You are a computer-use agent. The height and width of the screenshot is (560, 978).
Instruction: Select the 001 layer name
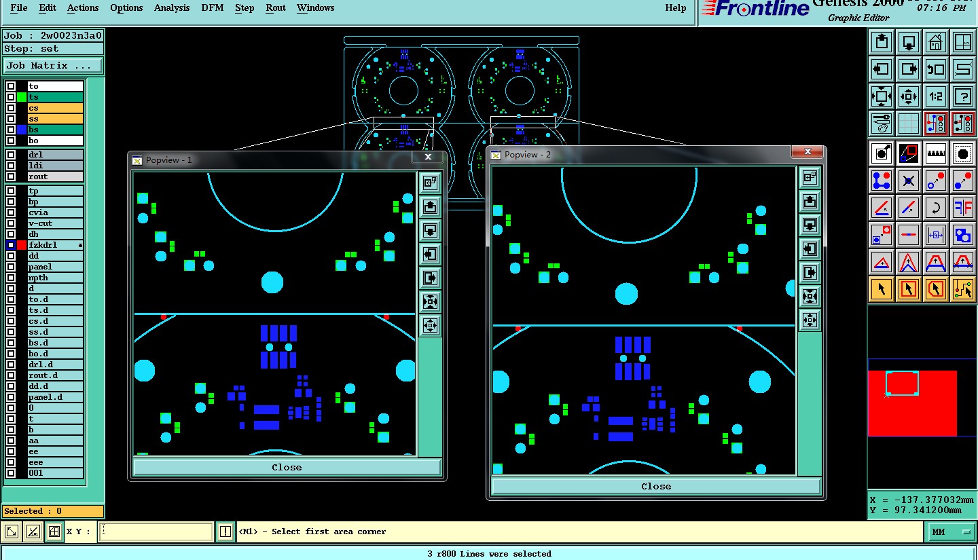pos(55,473)
